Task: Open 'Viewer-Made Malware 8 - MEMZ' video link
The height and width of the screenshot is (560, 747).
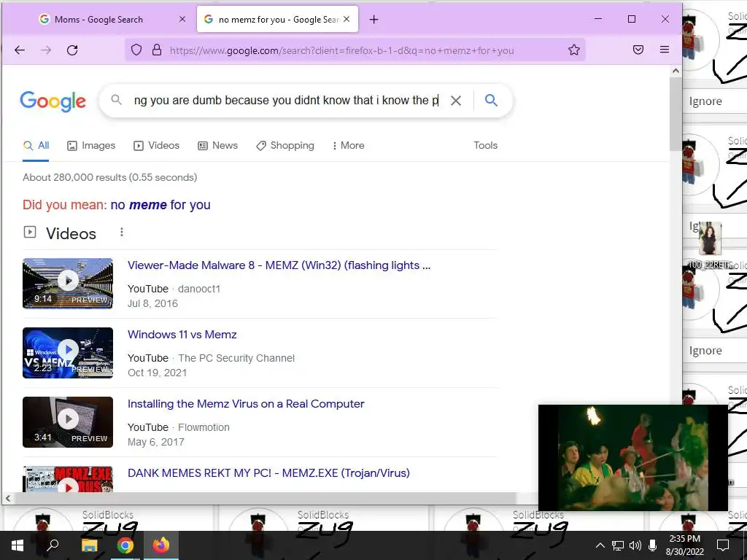Action: coord(279,265)
